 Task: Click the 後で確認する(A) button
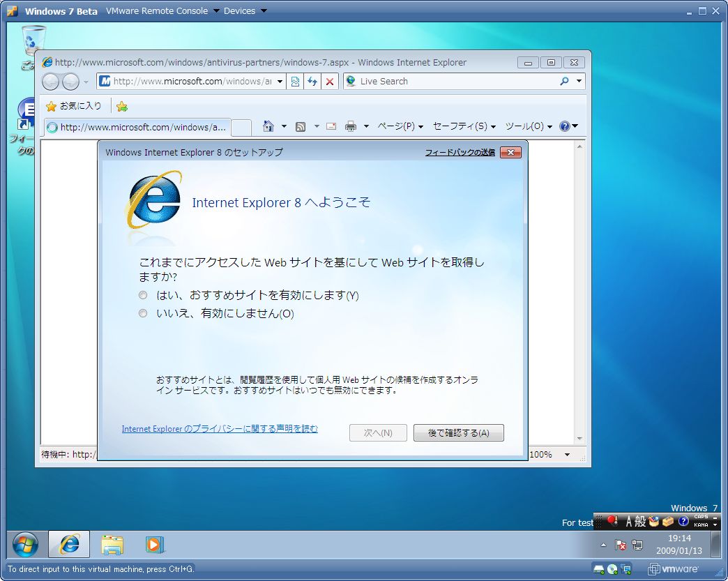[x=458, y=433]
